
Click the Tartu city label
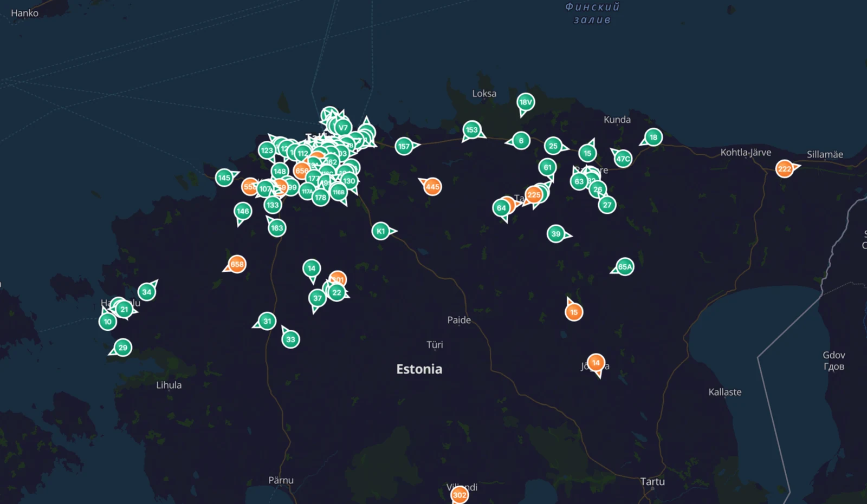coord(652,481)
